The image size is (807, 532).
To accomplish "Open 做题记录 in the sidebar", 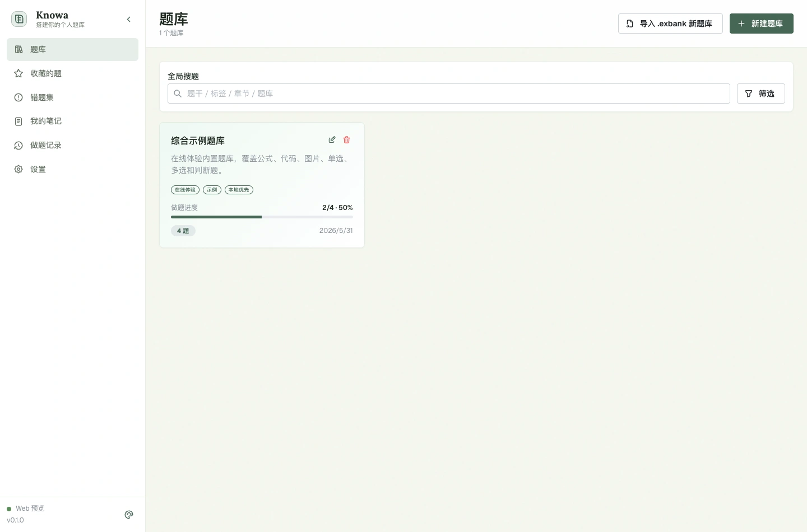I will click(72, 145).
